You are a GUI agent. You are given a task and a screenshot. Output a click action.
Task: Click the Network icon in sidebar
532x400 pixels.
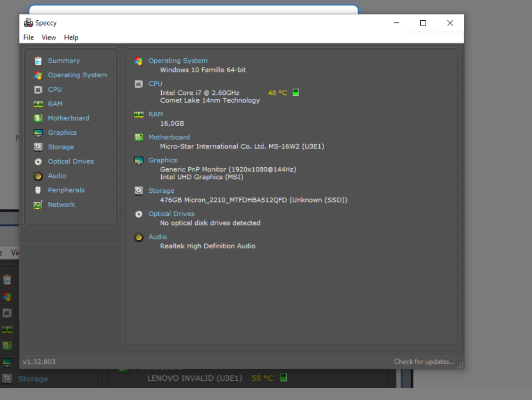point(38,205)
